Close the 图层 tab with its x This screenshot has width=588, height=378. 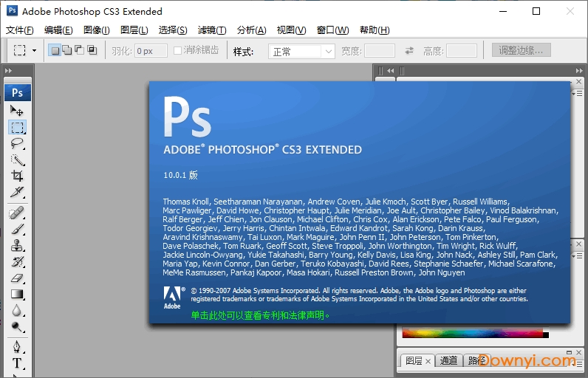click(x=428, y=362)
